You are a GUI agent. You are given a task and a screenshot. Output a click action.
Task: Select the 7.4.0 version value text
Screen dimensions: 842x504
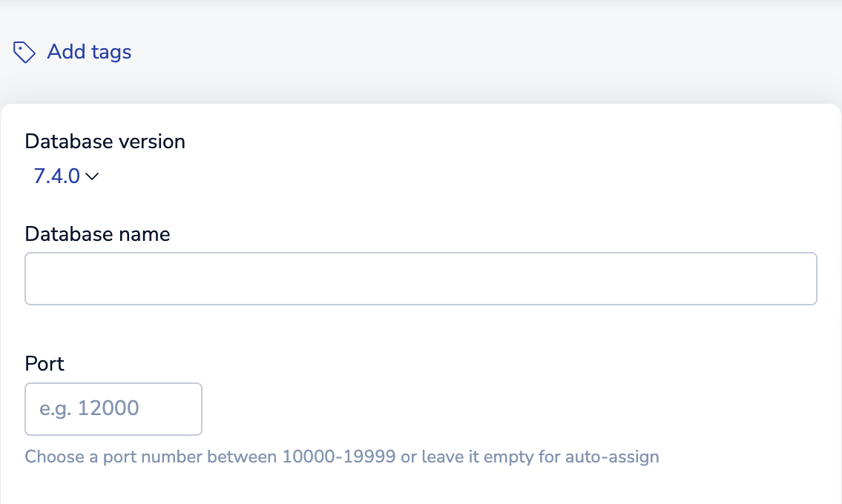pos(57,176)
